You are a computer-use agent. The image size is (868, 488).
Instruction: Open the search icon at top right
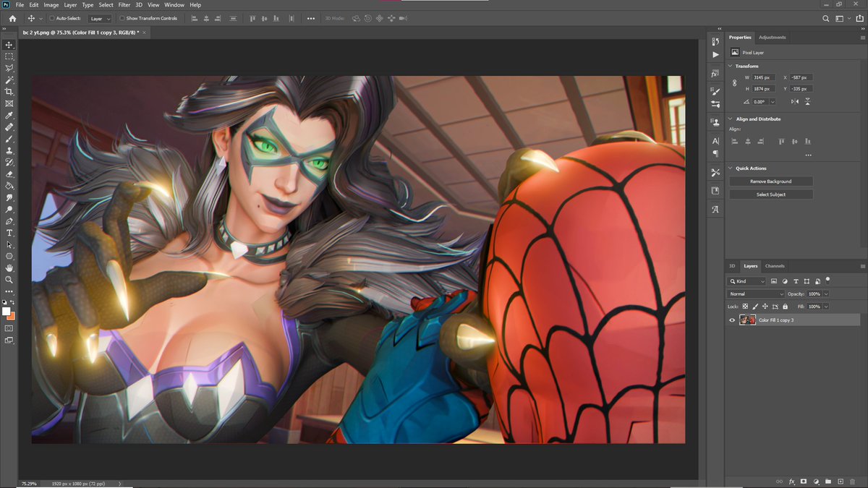coord(826,18)
